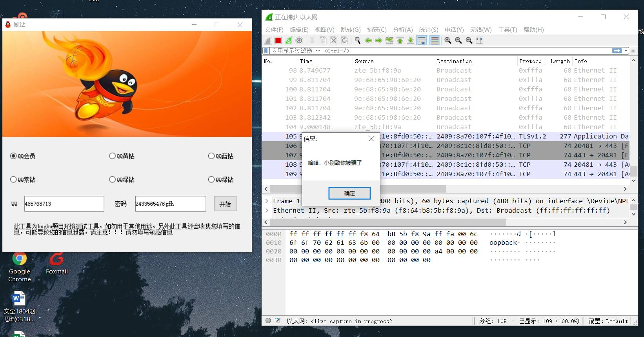644x337 pixels.
Task: Click the open capture file icon
Action: pos(313,40)
